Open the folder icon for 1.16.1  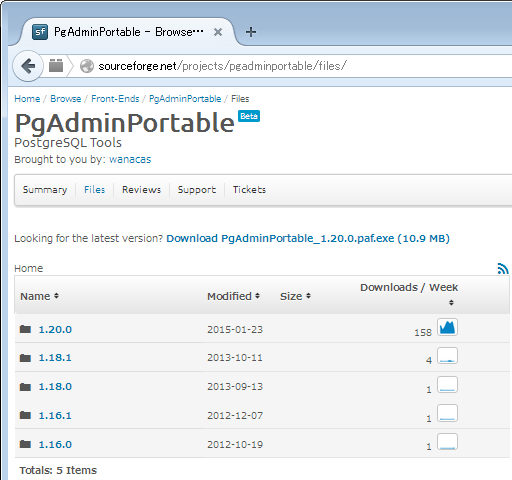(x=25, y=415)
